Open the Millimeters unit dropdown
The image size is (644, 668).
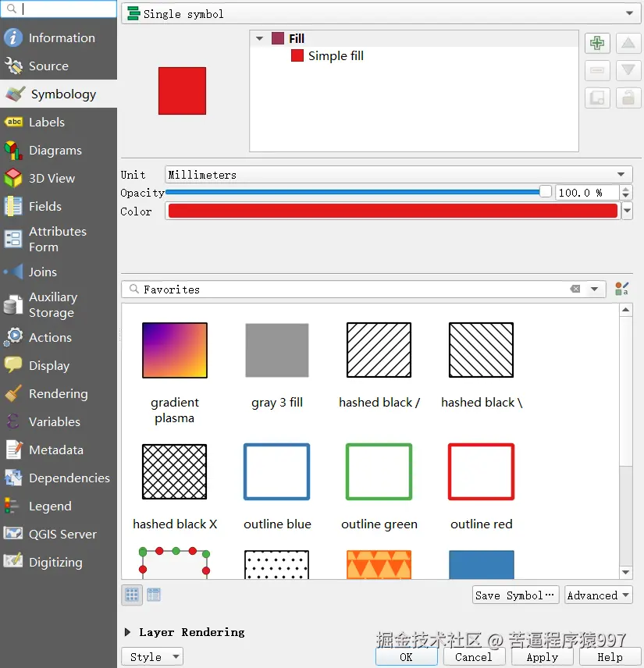399,175
